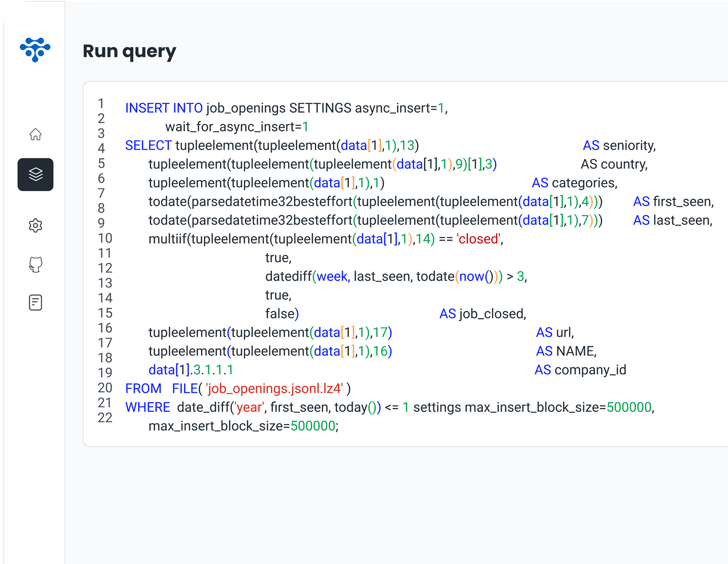Image resolution: width=728 pixels, height=564 pixels.
Task: Click the WHERE keyword on line 21
Action: point(148,407)
